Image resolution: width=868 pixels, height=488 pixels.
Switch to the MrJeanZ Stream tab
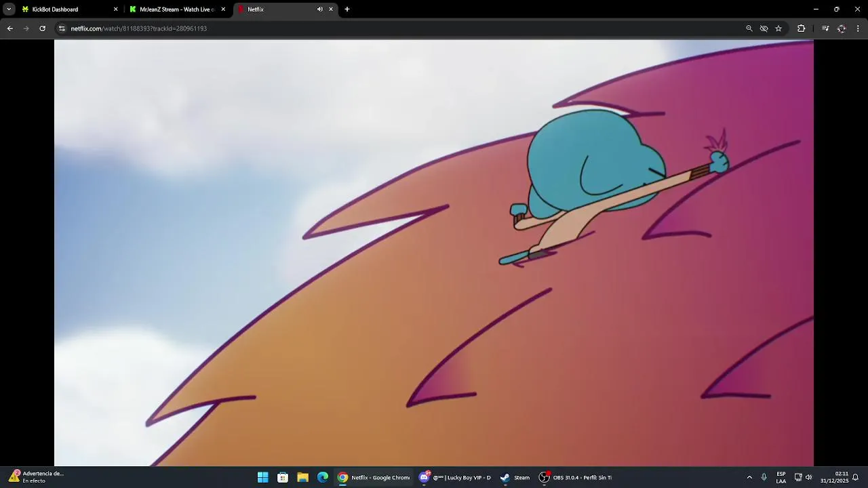click(x=176, y=9)
